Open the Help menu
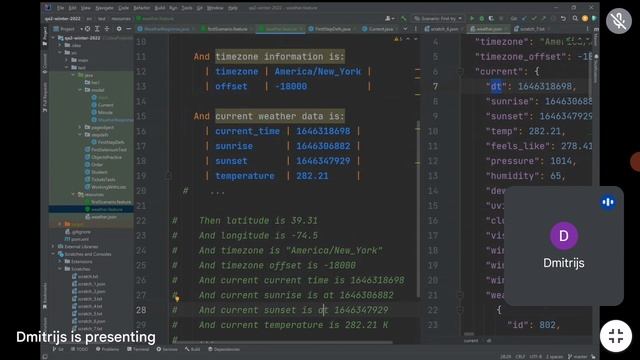The image size is (640, 360). 233,8
